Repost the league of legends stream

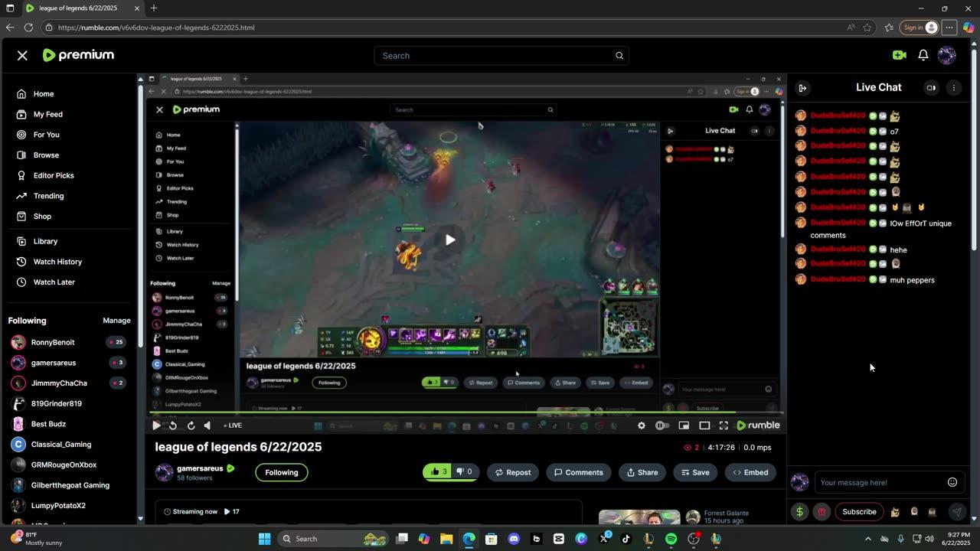click(513, 472)
